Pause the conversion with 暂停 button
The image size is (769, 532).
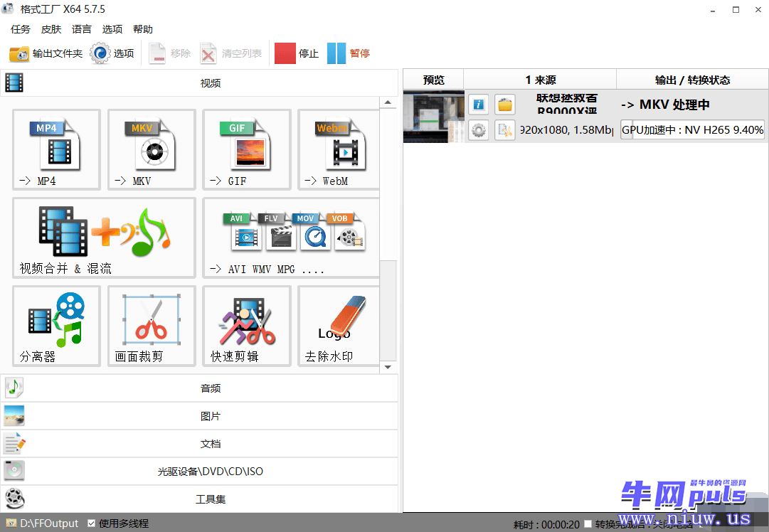(x=349, y=53)
